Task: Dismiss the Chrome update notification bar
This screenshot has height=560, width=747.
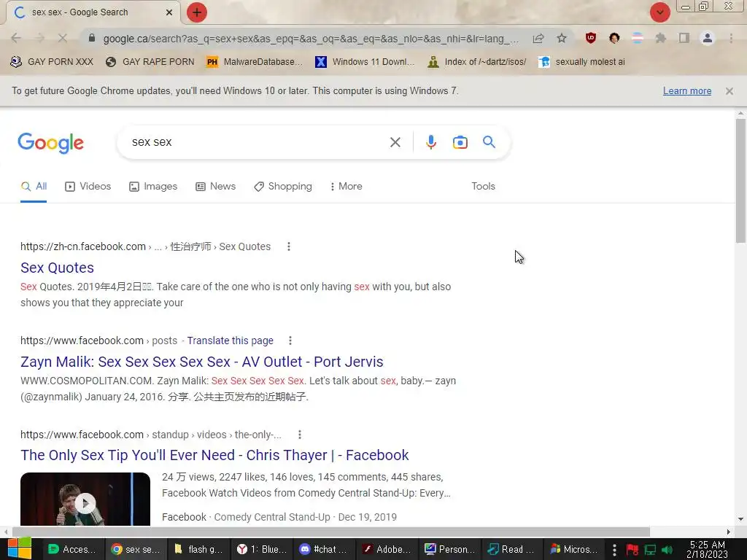Action: tap(729, 91)
